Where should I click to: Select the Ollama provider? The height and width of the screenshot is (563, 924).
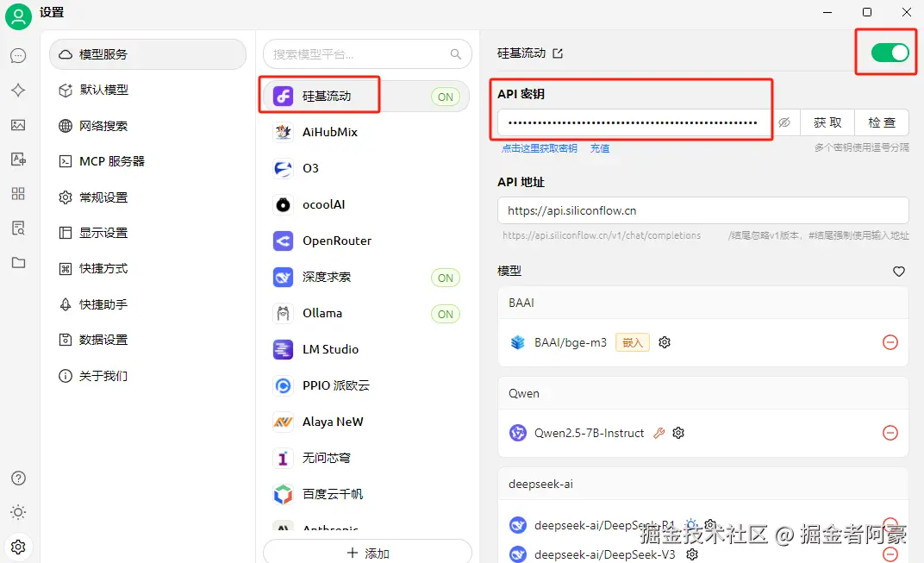366,314
